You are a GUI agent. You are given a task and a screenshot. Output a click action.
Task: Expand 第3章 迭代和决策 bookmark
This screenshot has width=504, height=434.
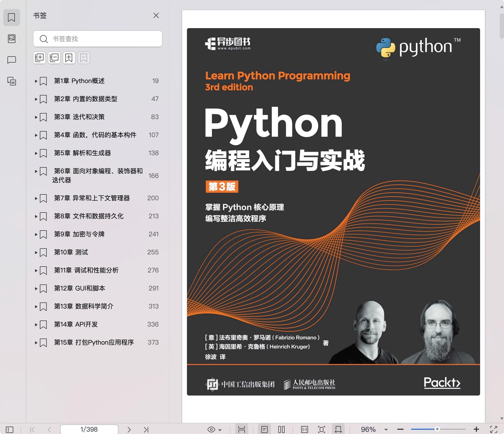coord(36,117)
